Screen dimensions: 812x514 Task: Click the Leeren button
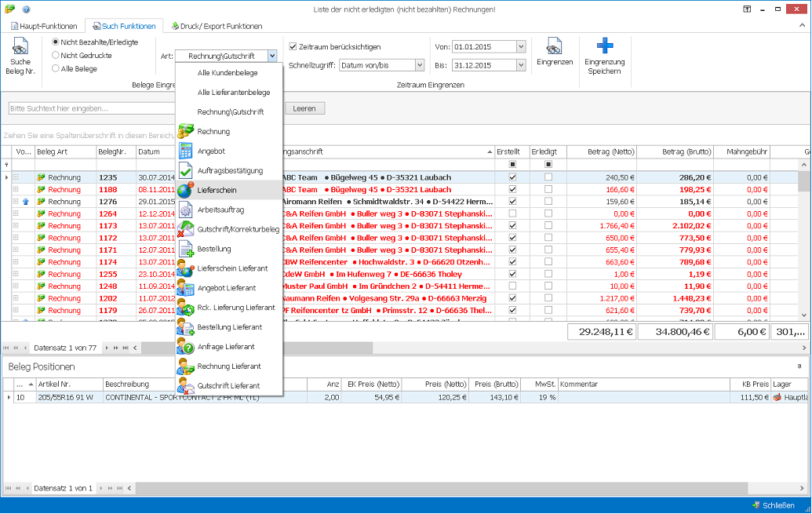[x=304, y=108]
